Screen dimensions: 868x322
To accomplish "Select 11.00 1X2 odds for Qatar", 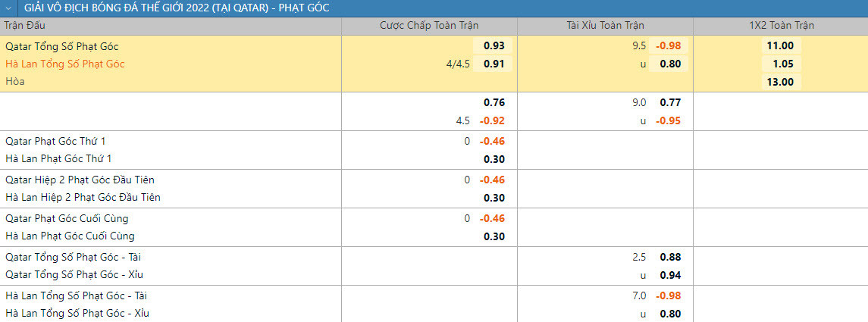I will (780, 46).
